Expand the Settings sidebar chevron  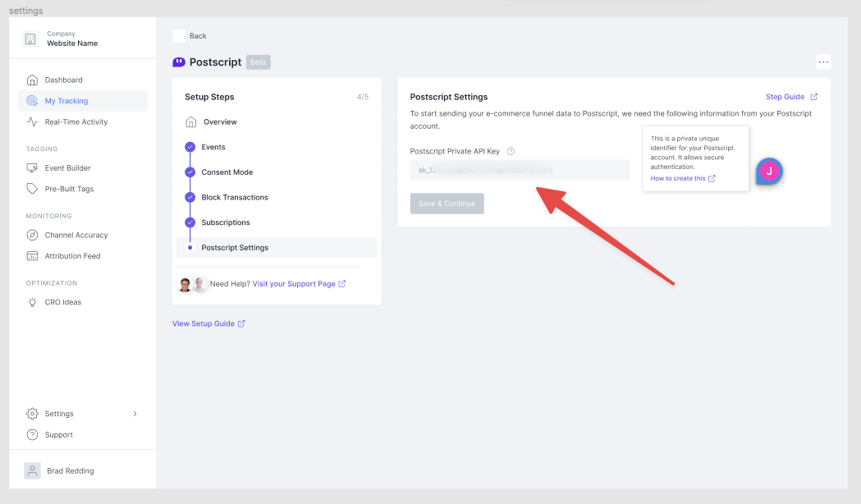(x=135, y=414)
